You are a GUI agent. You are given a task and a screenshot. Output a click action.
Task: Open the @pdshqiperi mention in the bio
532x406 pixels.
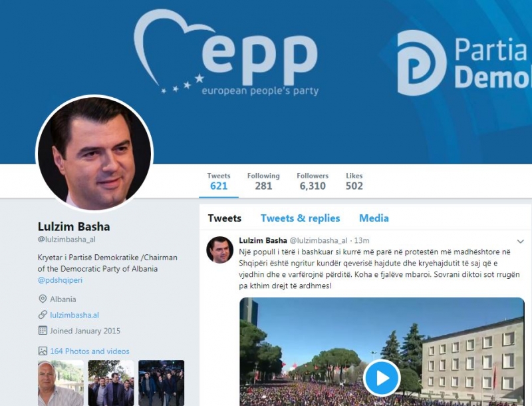60,280
